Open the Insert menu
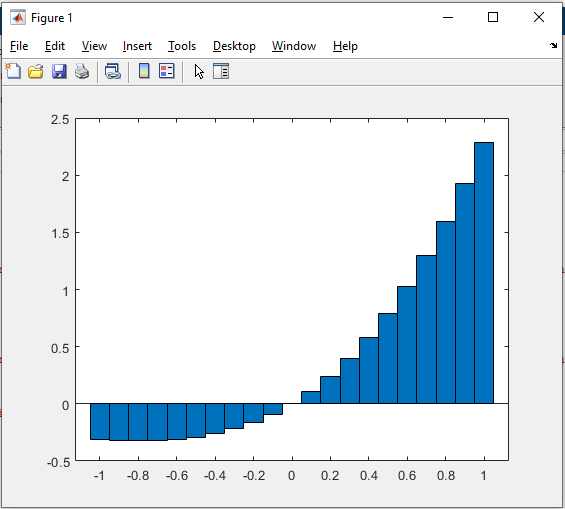Viewport: 565px width, 509px height. pos(137,46)
